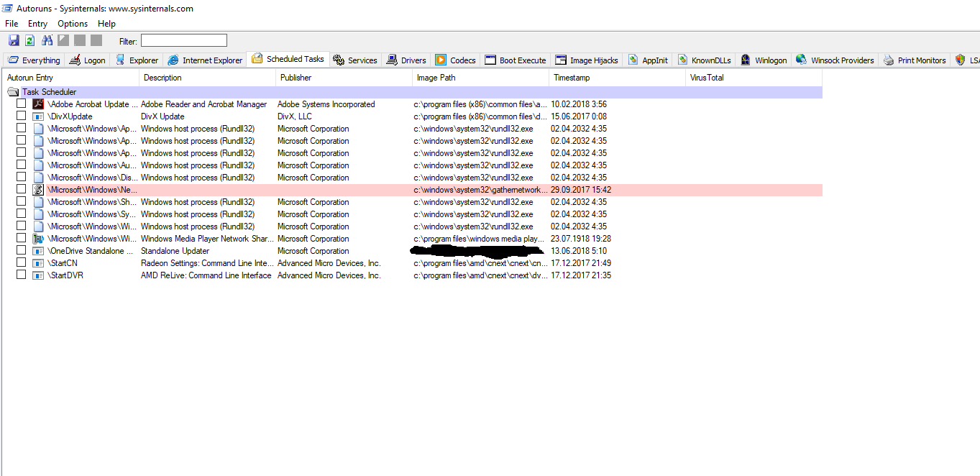The image size is (980, 476).
Task: Click the StartCN entry icon
Action: tap(38, 263)
